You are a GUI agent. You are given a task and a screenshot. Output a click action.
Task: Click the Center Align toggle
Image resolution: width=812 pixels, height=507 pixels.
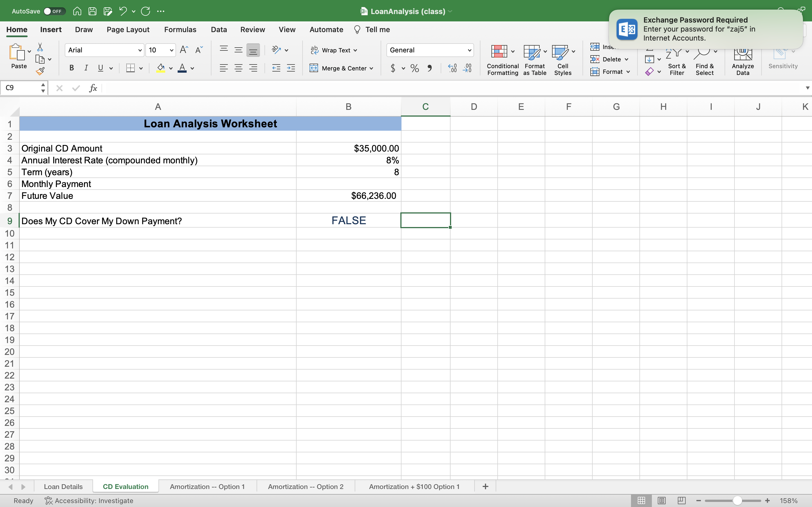click(x=238, y=68)
